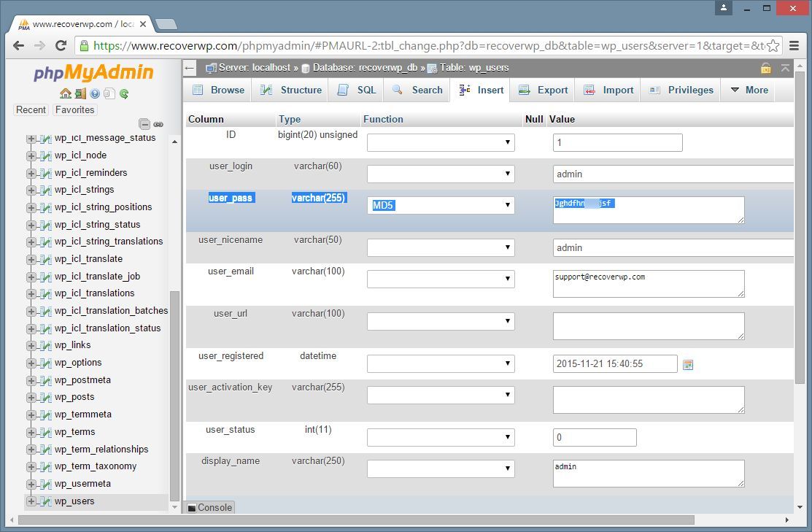Hide the navigation panel arrow button
Screen dimensions: 812x532
tap(190, 68)
